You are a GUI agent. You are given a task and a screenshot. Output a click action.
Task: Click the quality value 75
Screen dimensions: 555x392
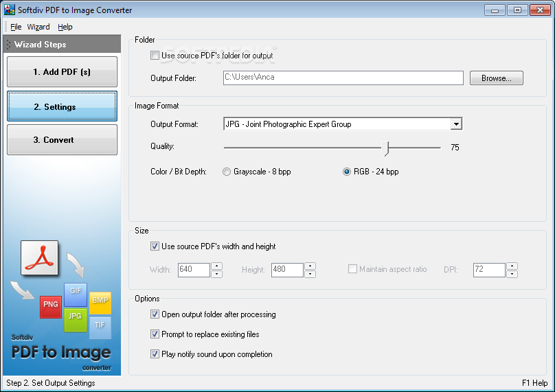point(455,147)
